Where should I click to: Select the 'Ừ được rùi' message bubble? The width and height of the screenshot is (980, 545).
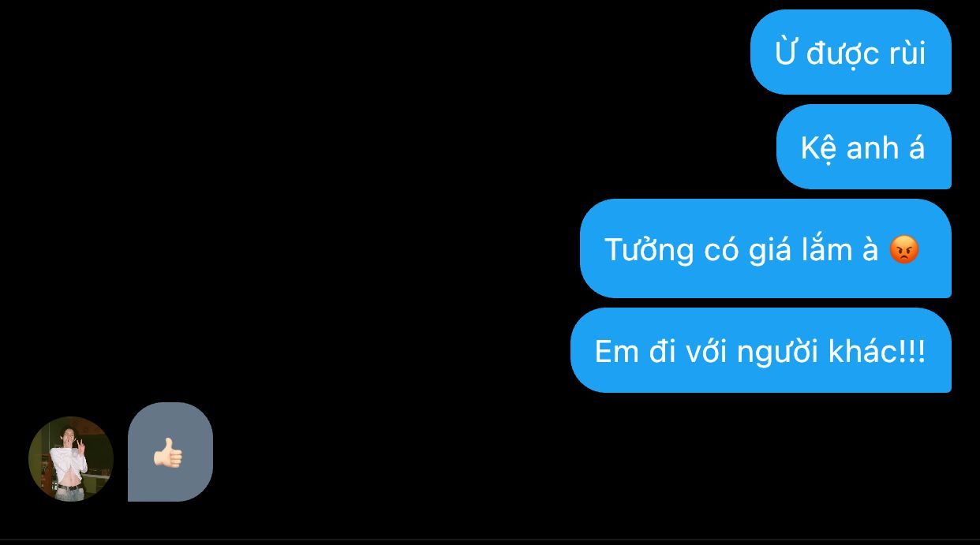(851, 52)
